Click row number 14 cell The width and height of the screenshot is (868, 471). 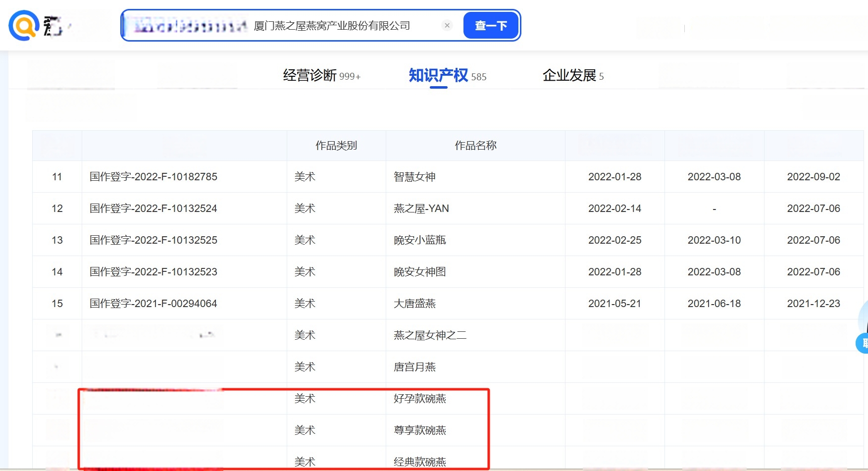pyautogui.click(x=57, y=272)
